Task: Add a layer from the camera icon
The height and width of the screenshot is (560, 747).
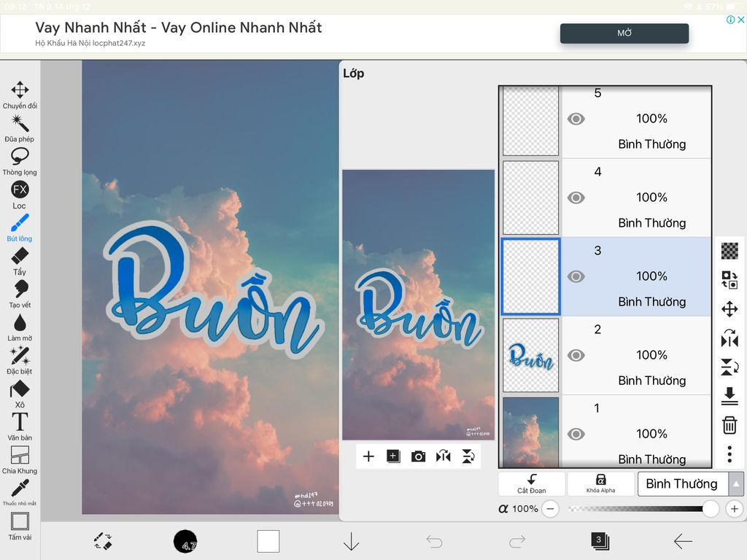Action: tap(418, 456)
